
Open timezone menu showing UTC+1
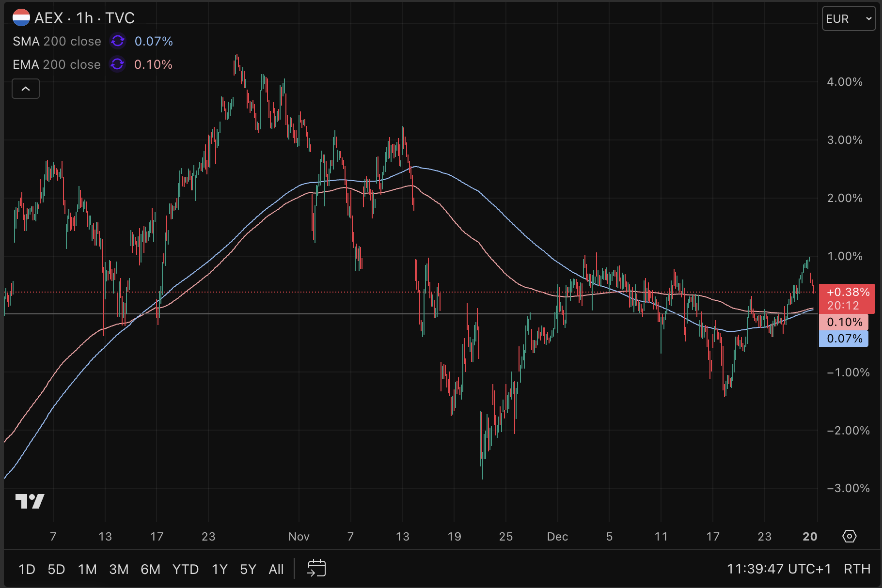pyautogui.click(x=778, y=569)
